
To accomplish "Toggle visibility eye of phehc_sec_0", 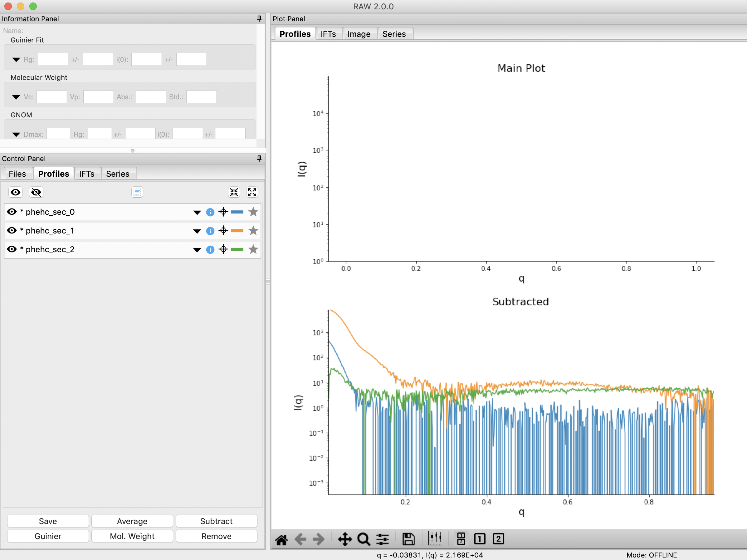I will pyautogui.click(x=12, y=212).
